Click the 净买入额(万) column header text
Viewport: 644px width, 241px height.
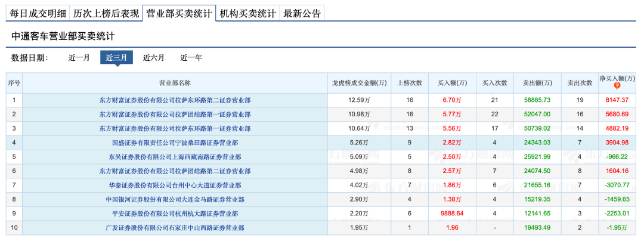(617, 78)
